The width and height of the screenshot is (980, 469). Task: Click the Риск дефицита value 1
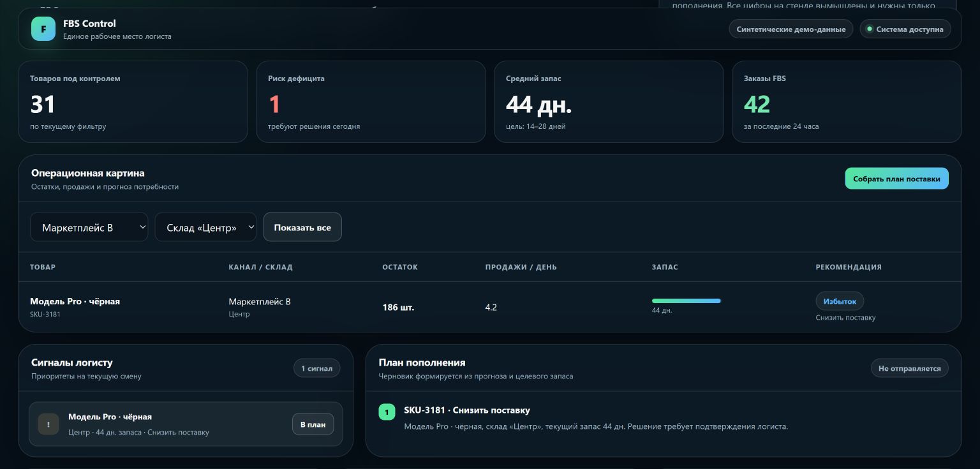(274, 104)
